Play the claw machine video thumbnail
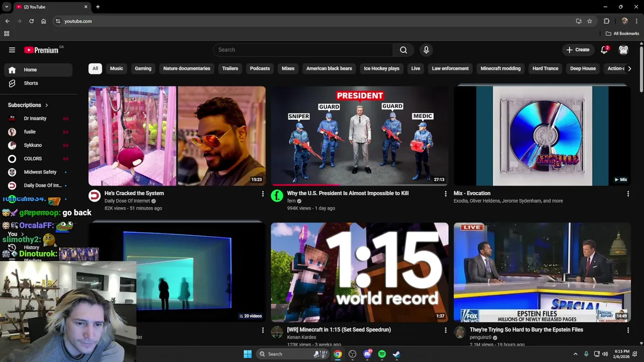 click(x=177, y=136)
